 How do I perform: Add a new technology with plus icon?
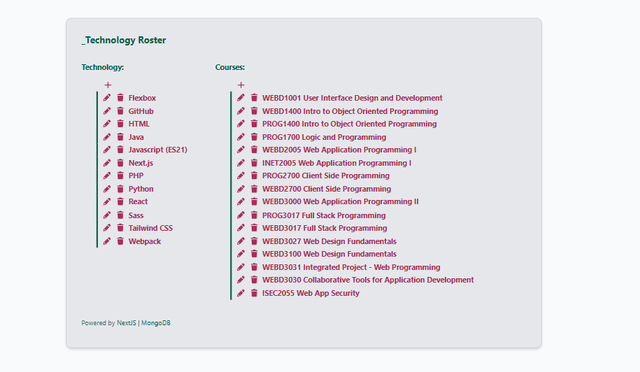coord(108,85)
